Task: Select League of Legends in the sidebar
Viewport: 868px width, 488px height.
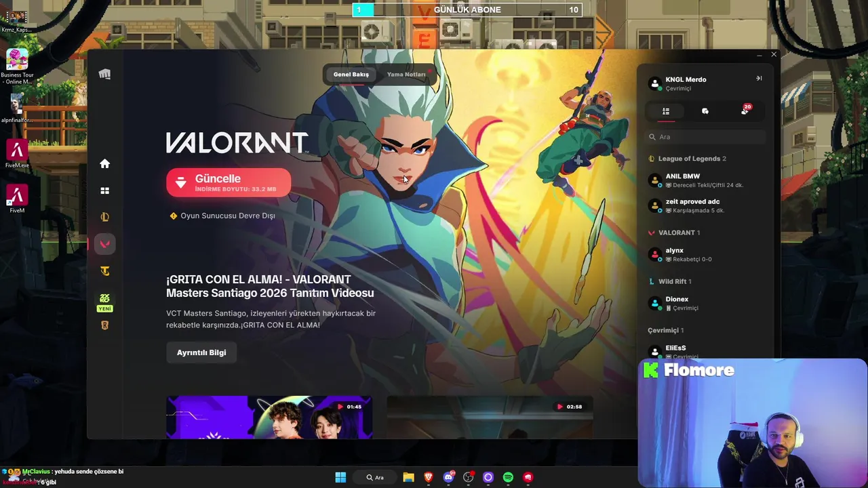Action: point(104,217)
